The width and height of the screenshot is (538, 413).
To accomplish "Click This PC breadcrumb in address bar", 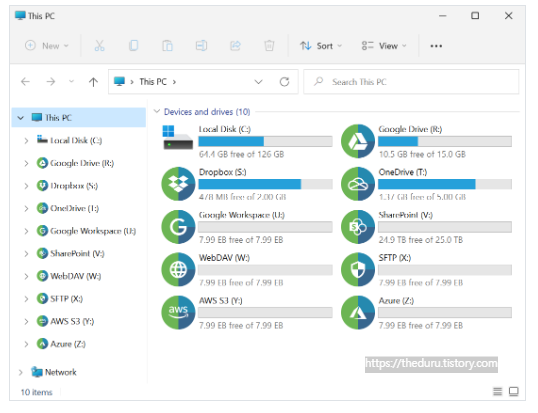I will coord(153,82).
